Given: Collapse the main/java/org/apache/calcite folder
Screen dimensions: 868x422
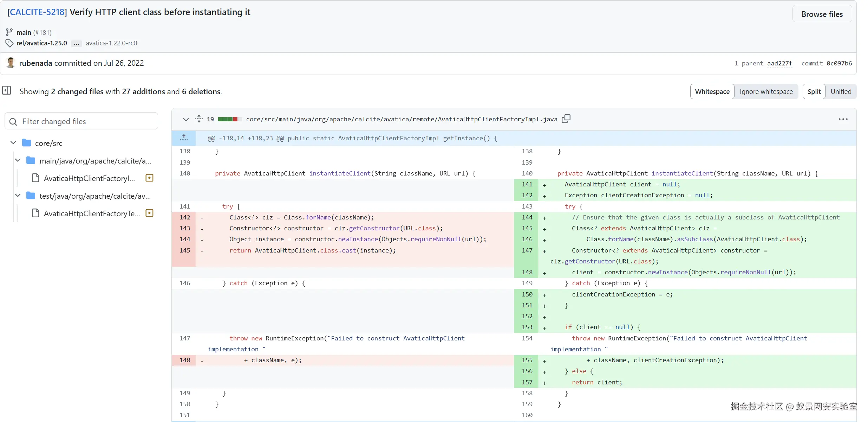Looking at the screenshot, I should point(18,160).
